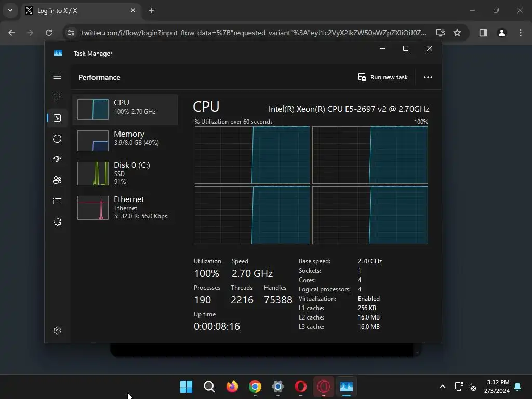Select the CPU performance entry
This screenshot has height=399, width=532.
[125, 110]
